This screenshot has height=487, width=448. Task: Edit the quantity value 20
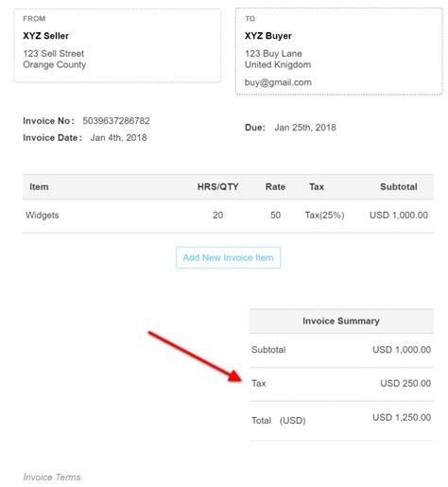217,216
